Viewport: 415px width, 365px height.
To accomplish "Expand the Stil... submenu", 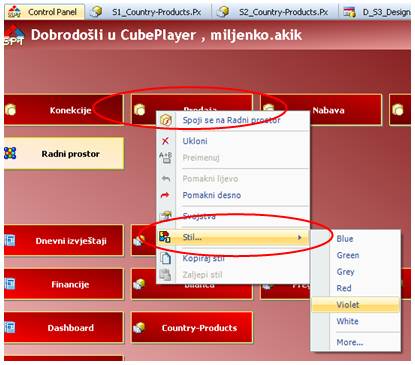I will [233, 237].
